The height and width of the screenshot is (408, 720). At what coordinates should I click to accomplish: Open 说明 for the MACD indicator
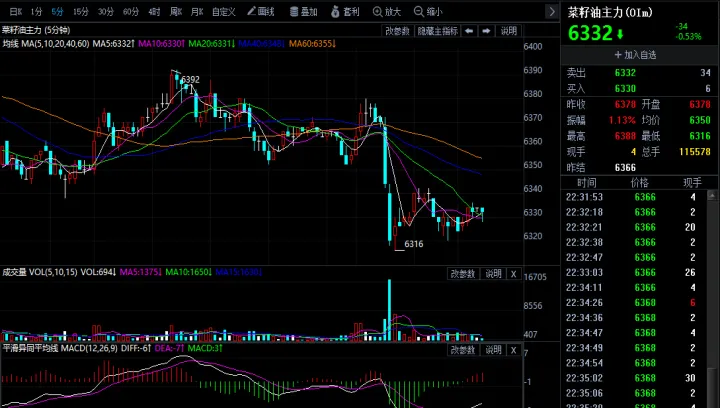[x=492, y=349]
